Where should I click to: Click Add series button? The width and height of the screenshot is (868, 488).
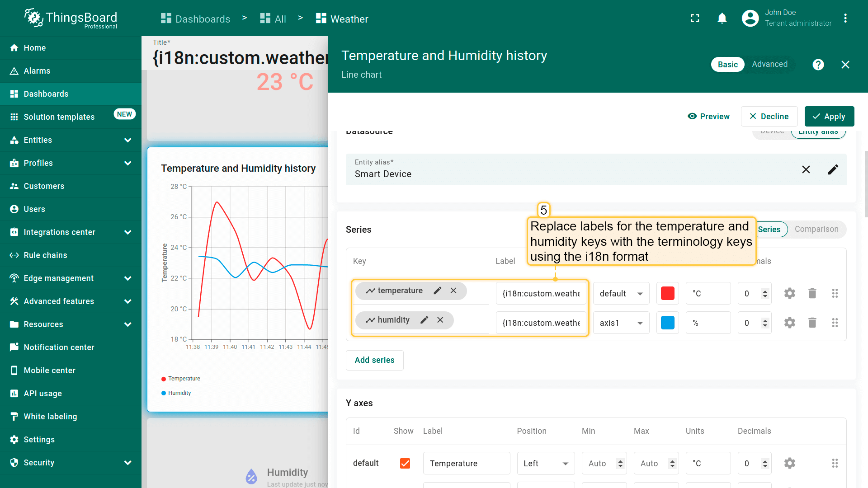(x=374, y=360)
